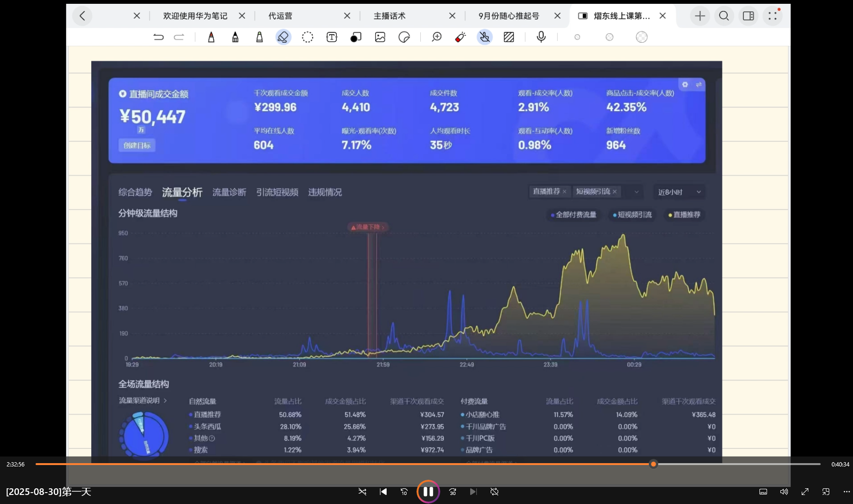Select the laser pointer tool
The width and height of the screenshot is (853, 504).
pyautogui.click(x=460, y=37)
